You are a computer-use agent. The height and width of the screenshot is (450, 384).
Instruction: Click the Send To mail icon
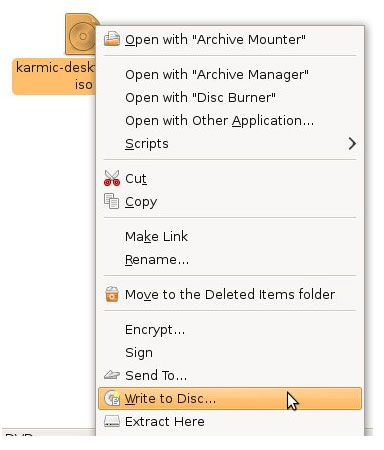coord(112,375)
